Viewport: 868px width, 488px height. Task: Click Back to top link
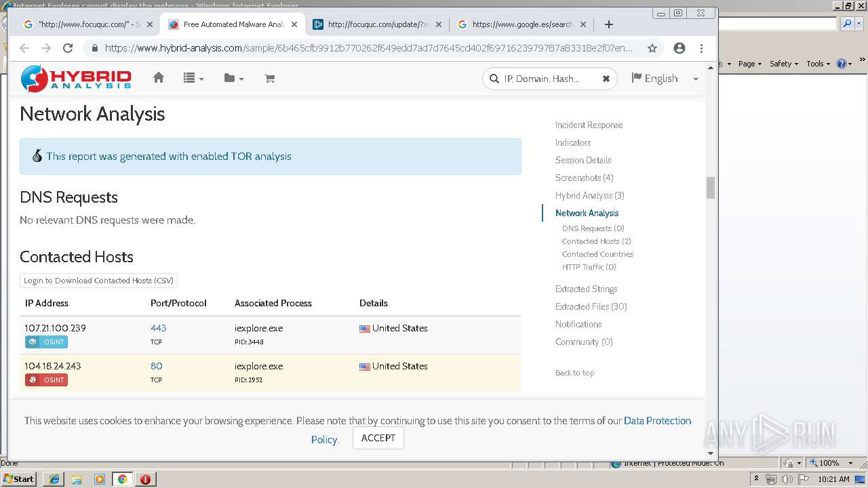[574, 373]
